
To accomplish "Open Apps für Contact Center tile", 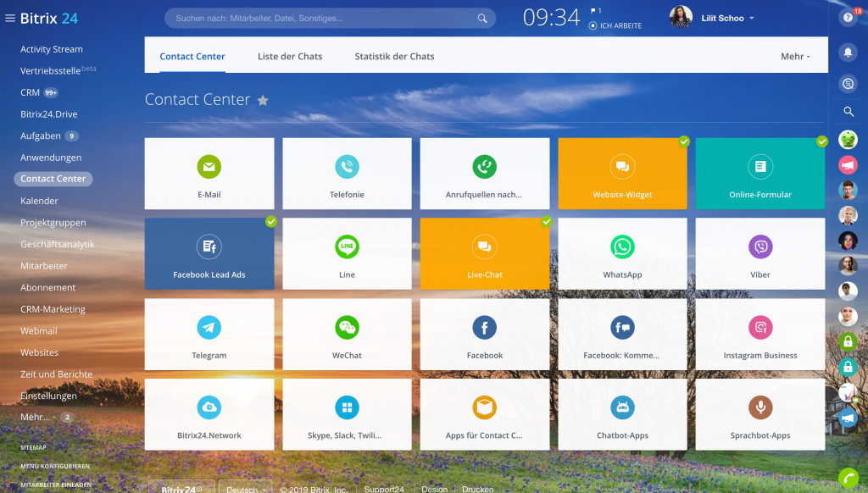I will (485, 414).
